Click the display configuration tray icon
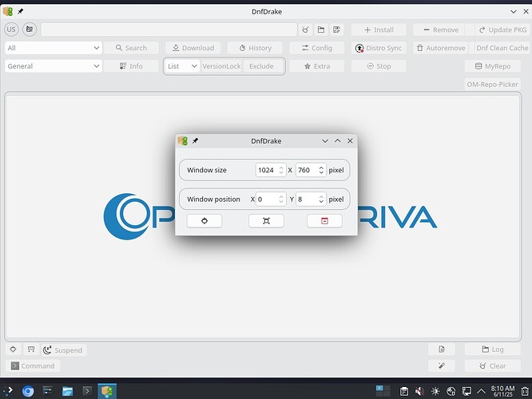Screen dimensions: 532x399 click(466, 392)
